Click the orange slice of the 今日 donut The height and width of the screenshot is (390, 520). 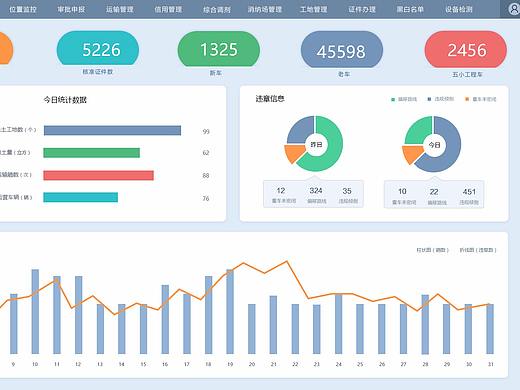point(412,154)
